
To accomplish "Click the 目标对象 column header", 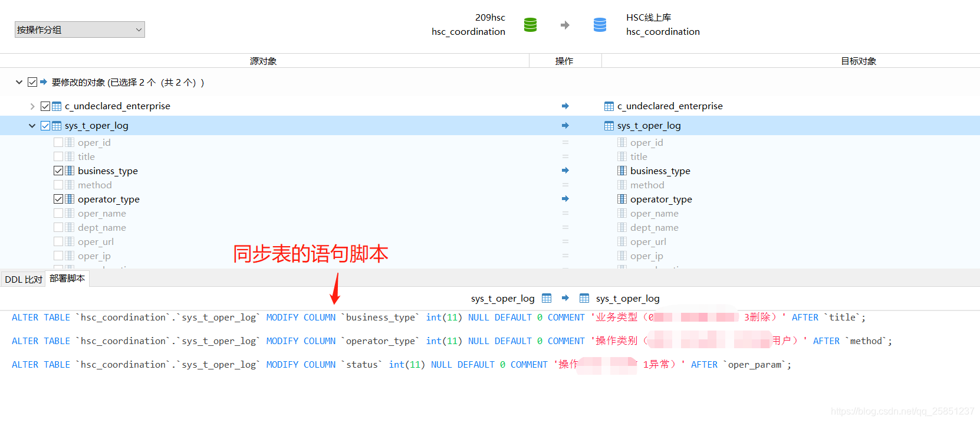I will coord(859,61).
